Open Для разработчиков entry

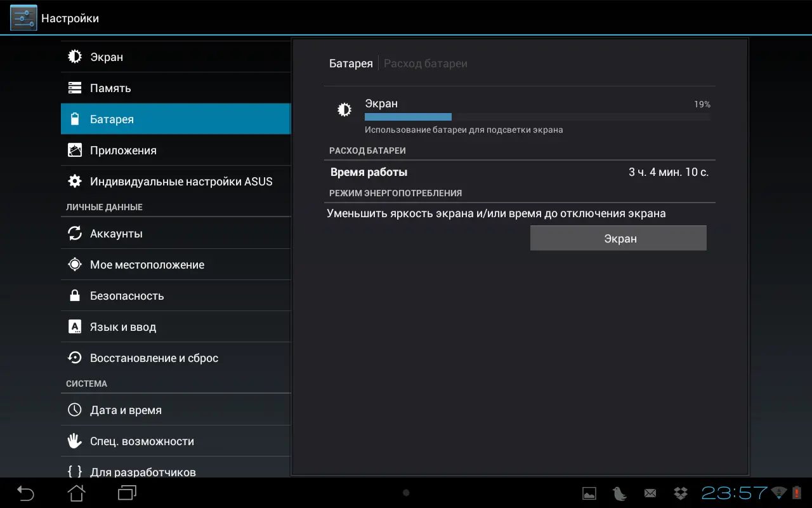pyautogui.click(x=176, y=467)
